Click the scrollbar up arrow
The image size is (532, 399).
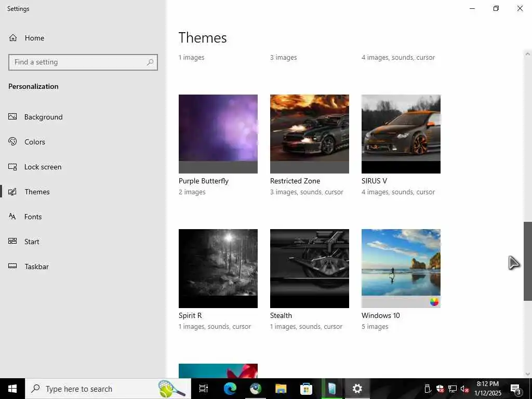(x=528, y=54)
